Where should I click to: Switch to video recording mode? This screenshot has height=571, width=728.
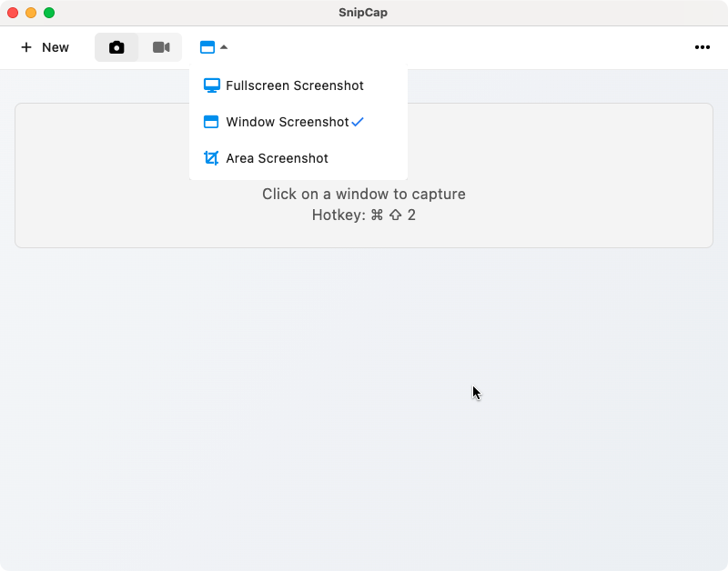161,47
